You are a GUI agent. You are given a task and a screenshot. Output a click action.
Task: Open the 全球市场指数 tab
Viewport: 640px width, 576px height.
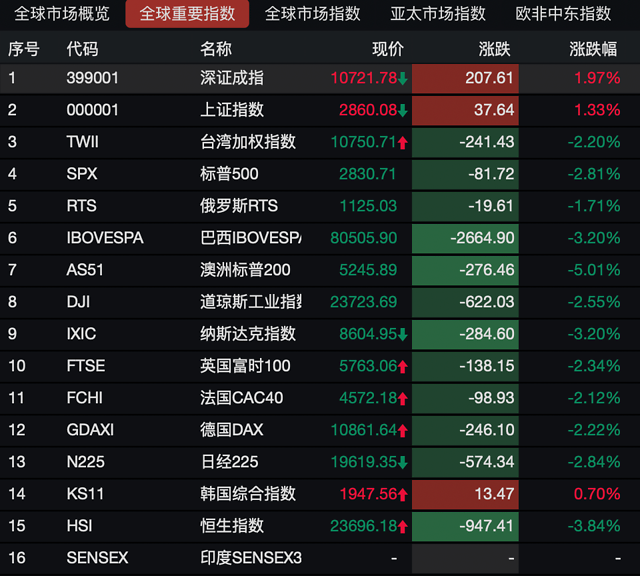[313, 14]
